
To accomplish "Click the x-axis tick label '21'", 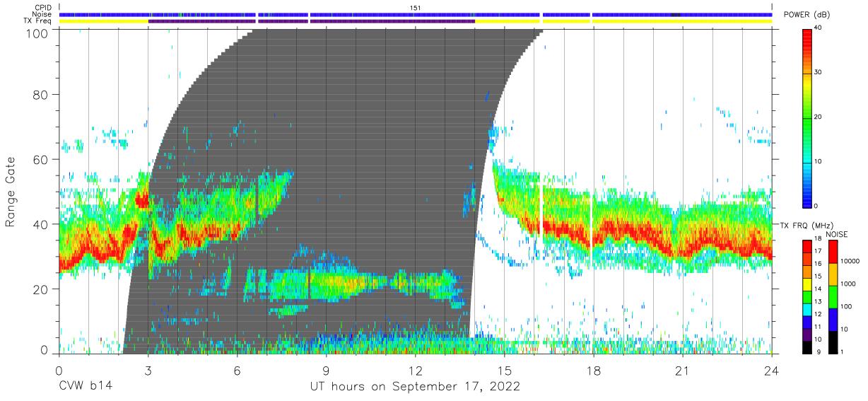I will [x=683, y=370].
